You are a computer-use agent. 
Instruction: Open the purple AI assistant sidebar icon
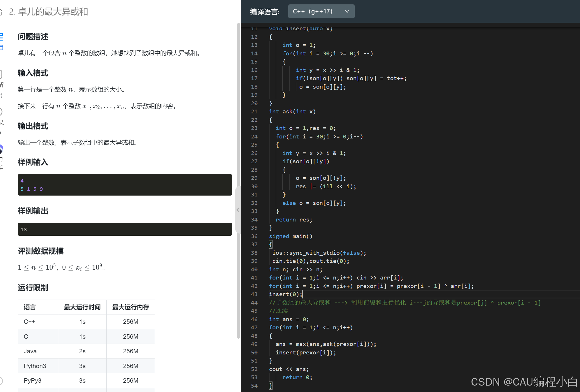point(1,149)
